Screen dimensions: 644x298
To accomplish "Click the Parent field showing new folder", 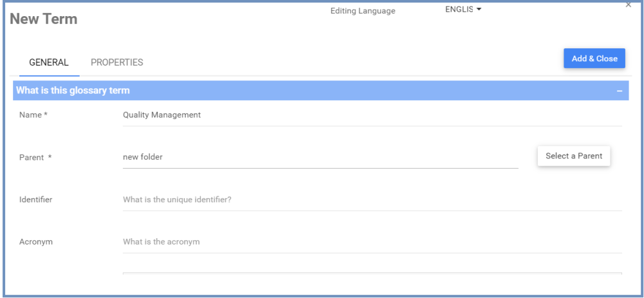I will 320,156.
